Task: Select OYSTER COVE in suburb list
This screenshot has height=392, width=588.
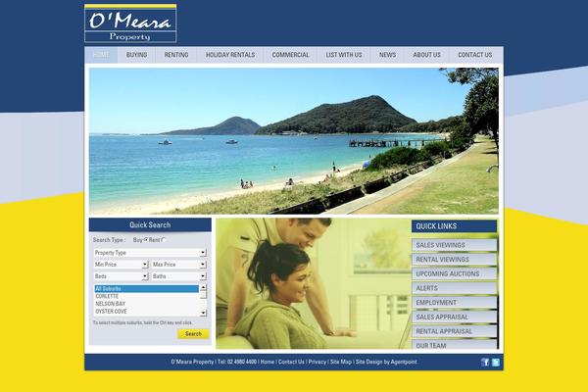Action: 147,312
